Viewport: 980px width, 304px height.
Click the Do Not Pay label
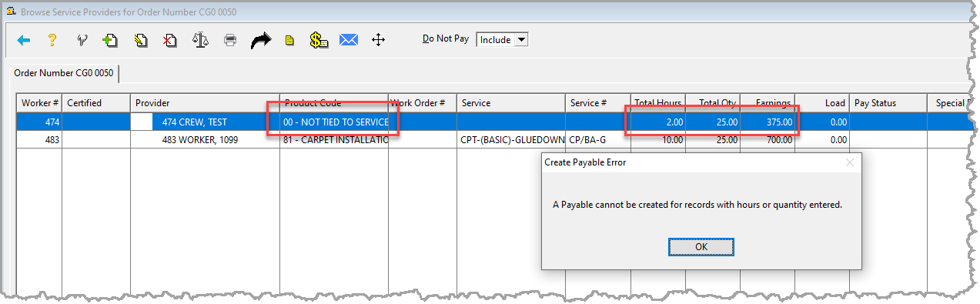pos(446,39)
